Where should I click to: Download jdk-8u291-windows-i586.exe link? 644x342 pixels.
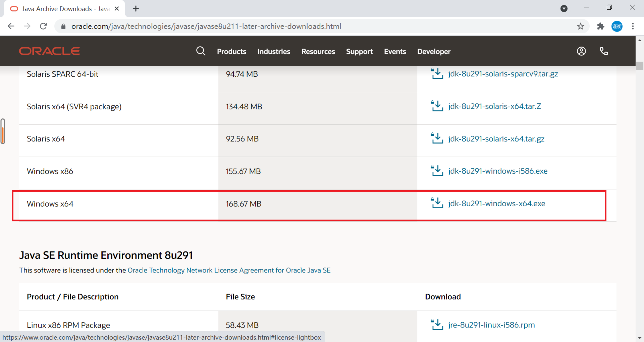tap(498, 171)
